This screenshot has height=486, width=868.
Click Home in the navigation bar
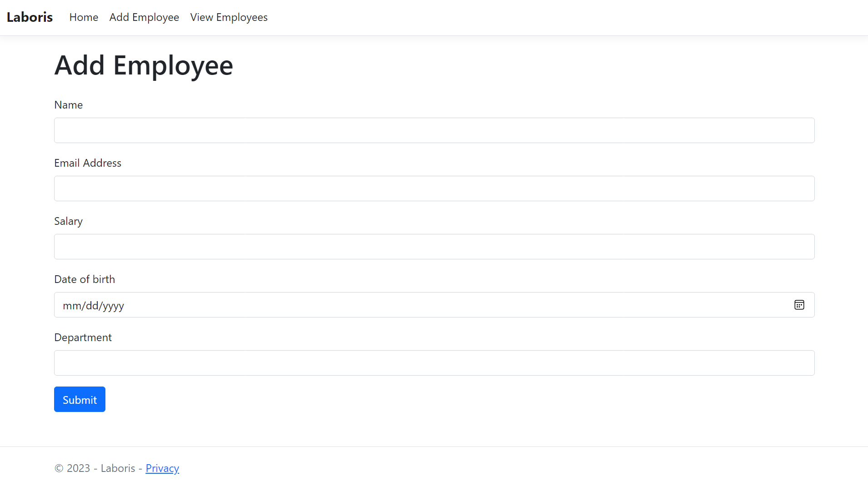coord(84,17)
